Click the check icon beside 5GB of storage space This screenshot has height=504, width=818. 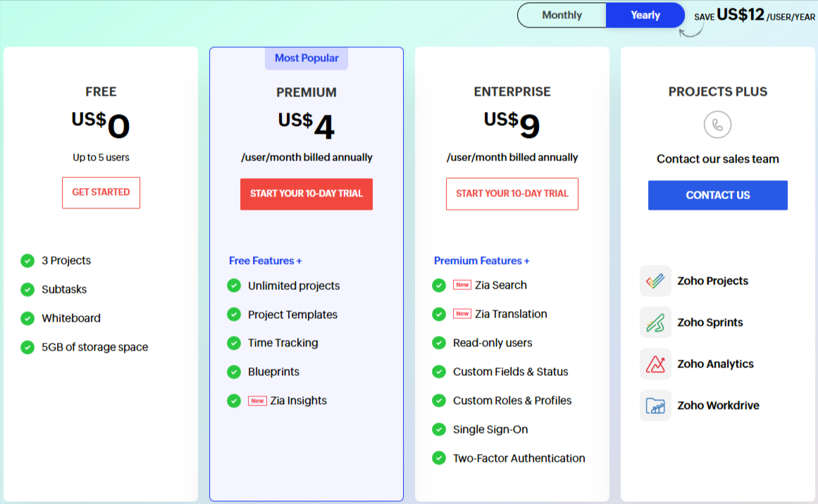pyautogui.click(x=27, y=347)
